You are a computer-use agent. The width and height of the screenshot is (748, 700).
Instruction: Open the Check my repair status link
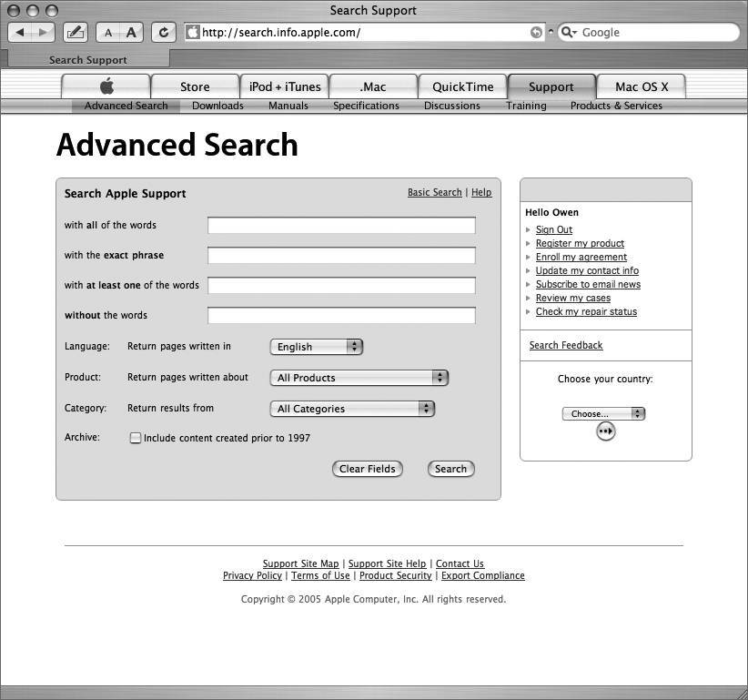pos(586,311)
